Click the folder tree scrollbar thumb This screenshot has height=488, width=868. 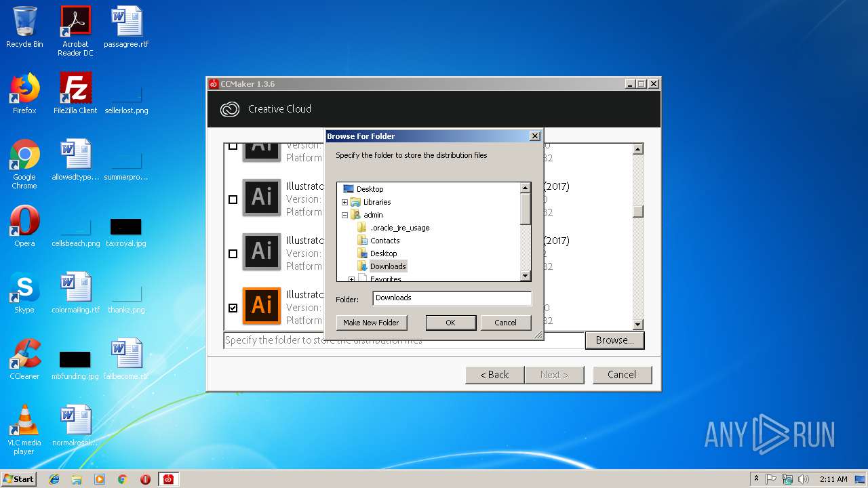pyautogui.click(x=526, y=209)
